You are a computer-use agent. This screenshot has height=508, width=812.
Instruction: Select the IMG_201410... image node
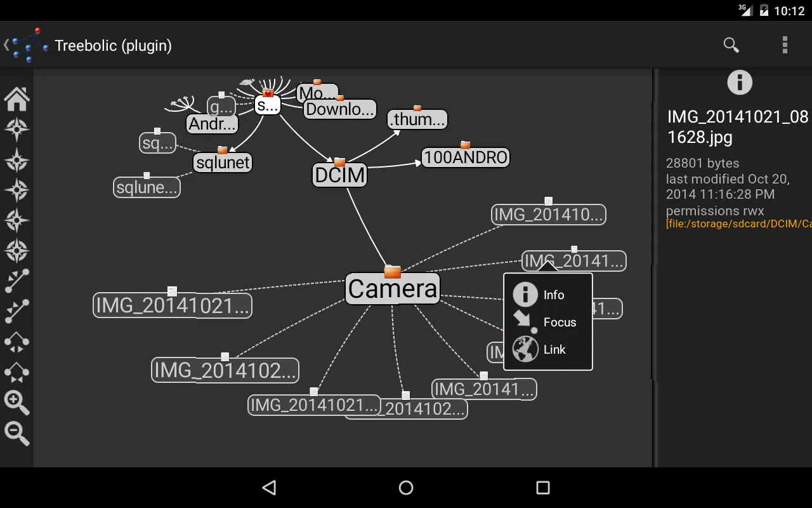click(549, 215)
